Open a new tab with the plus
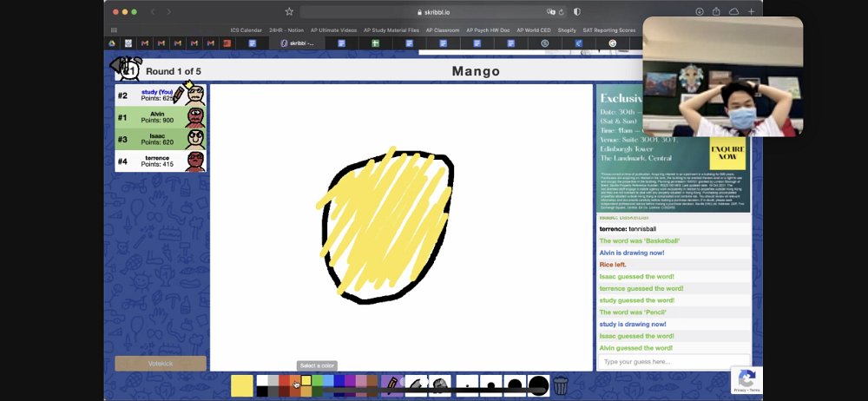The width and height of the screenshot is (868, 401). (751, 11)
